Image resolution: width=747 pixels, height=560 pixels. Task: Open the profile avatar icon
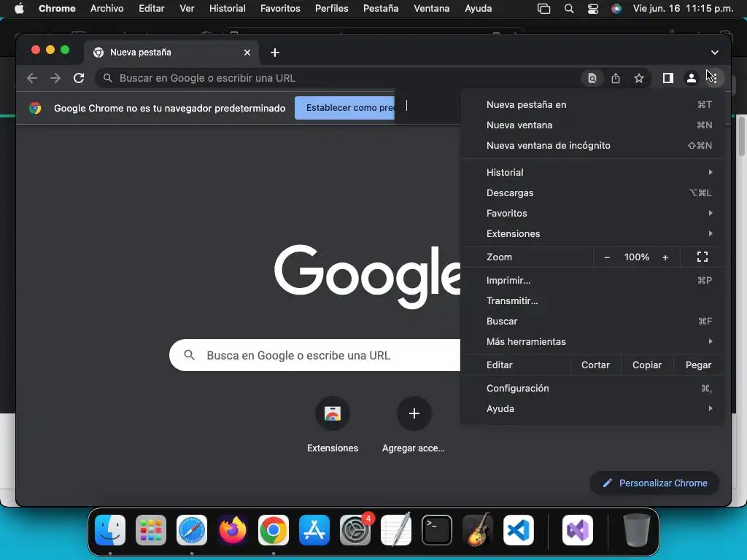point(692,78)
